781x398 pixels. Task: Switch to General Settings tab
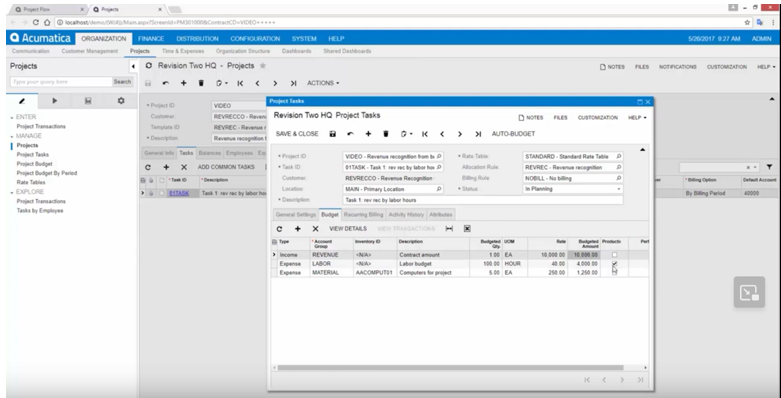point(295,215)
